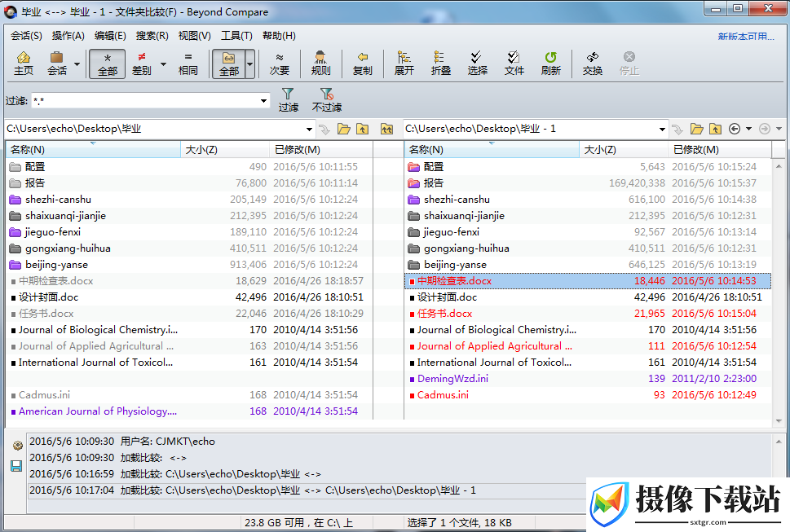The height and width of the screenshot is (532, 790).
Task: Click log panel scrollbar up arrow
Action: [x=779, y=442]
